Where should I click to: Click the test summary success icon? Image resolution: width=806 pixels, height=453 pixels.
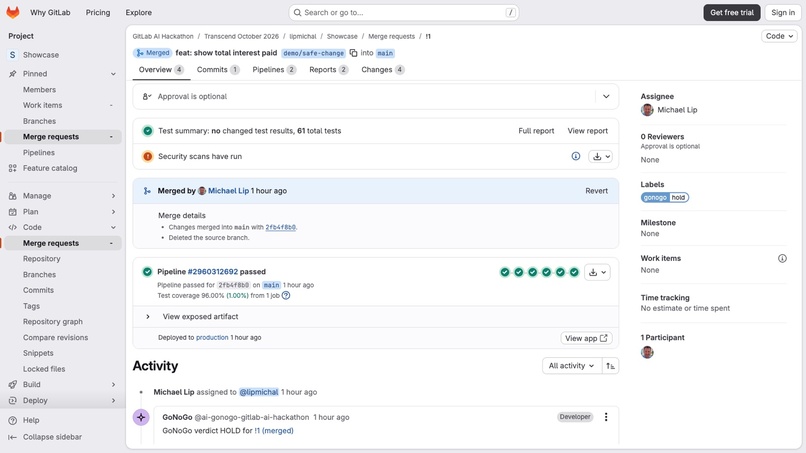click(148, 131)
